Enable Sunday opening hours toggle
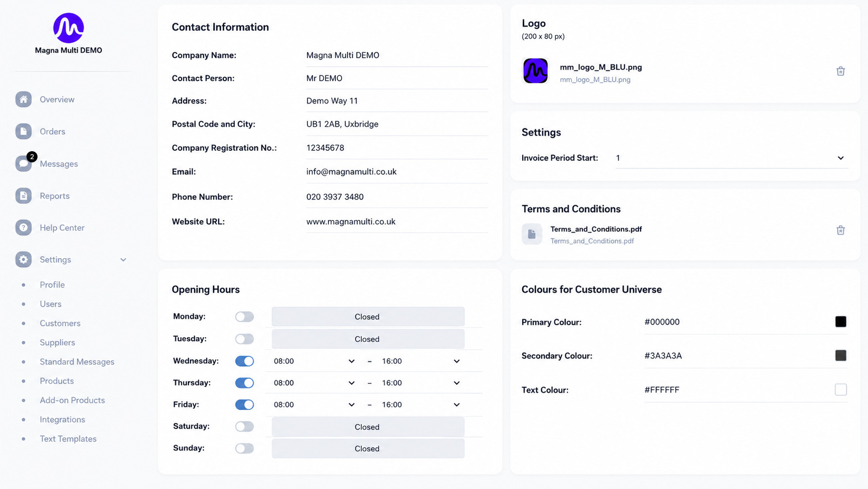 click(x=245, y=448)
